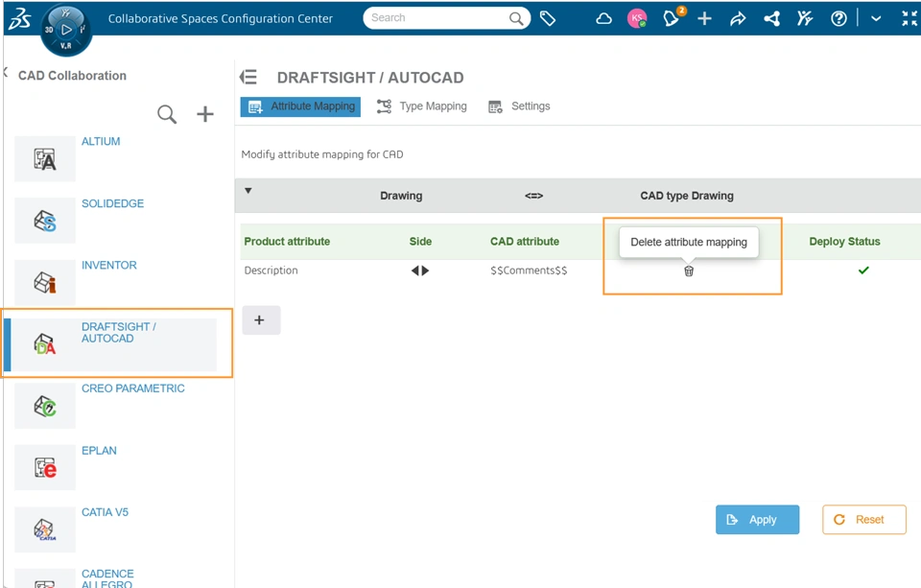This screenshot has height=588, width=921.
Task: Select INVENTOR connector icon
Action: coord(45,283)
